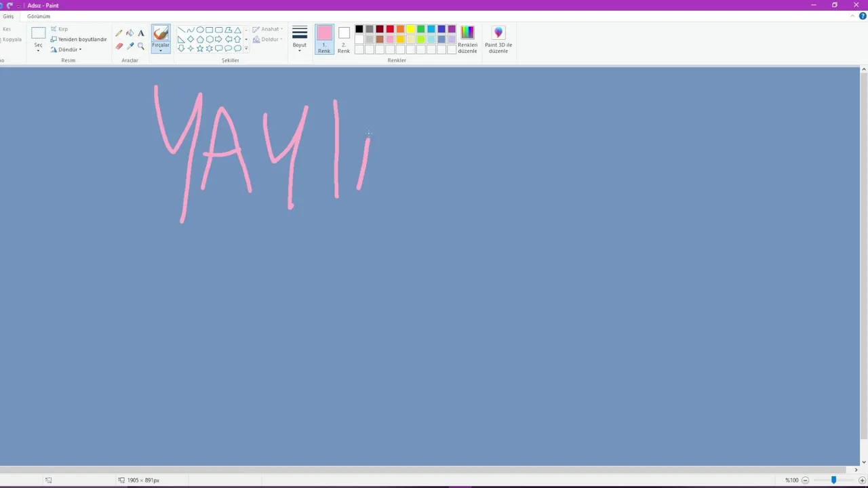Open the Görünüm ribbon tab
This screenshot has height=488, width=868.
coord(39,16)
